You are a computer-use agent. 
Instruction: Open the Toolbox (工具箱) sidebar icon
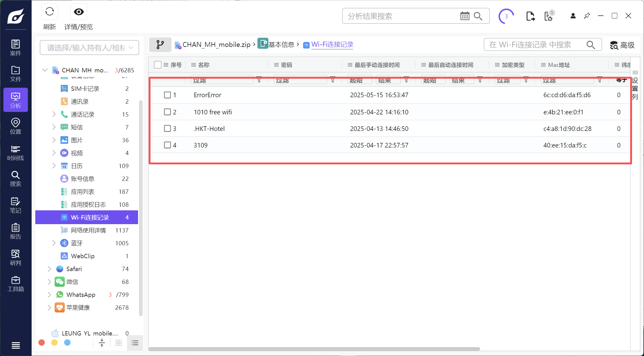tap(15, 284)
